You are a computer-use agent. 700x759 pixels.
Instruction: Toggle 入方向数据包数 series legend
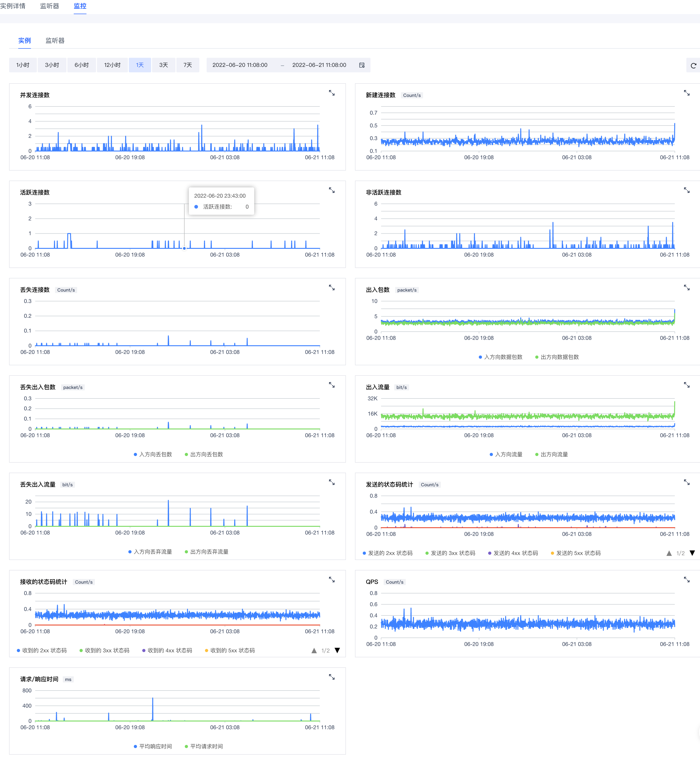click(500, 357)
